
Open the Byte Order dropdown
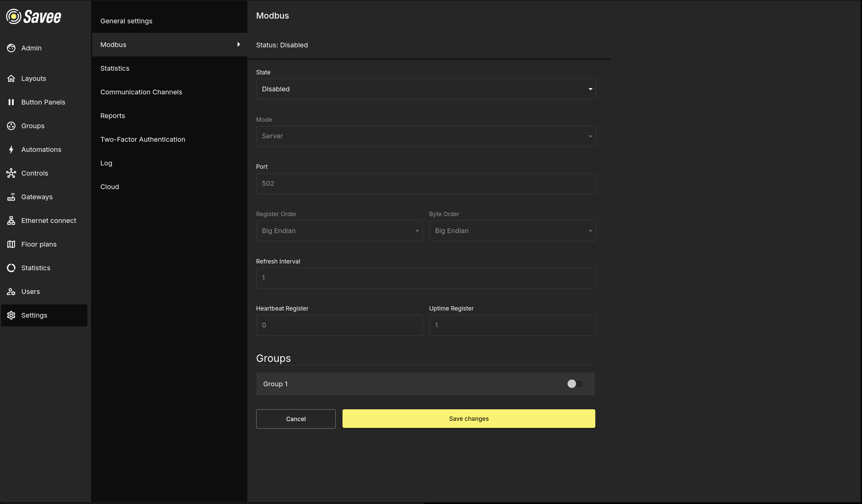coord(512,231)
